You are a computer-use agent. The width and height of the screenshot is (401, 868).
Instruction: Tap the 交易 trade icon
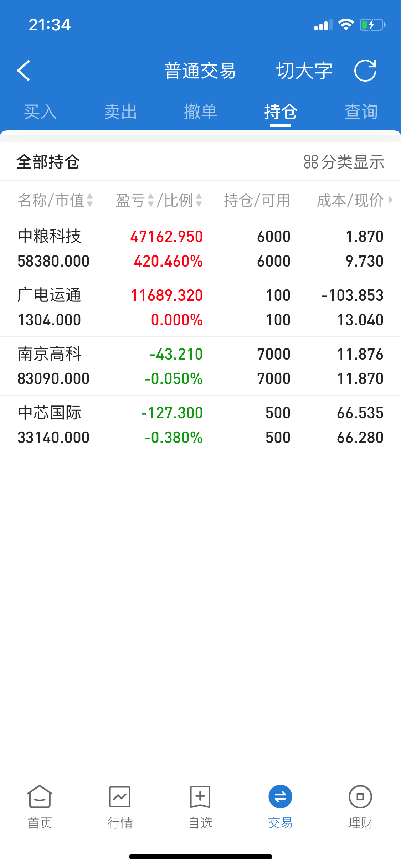point(280,797)
